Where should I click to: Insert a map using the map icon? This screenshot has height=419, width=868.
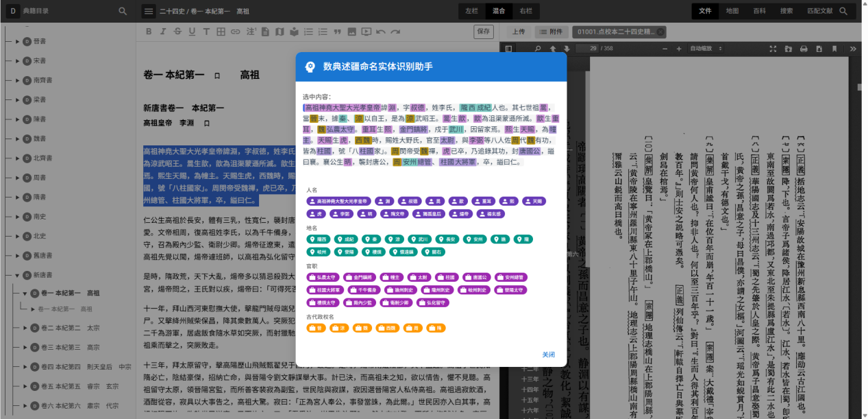point(280,32)
